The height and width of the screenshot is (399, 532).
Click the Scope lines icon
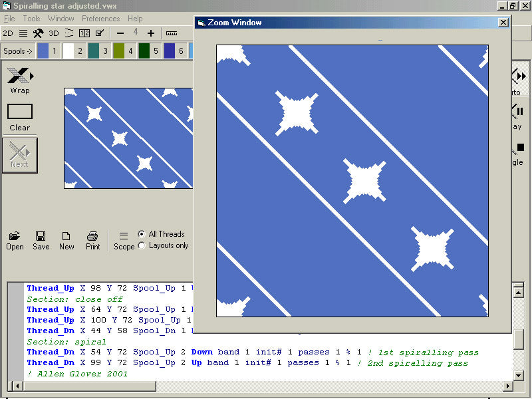click(x=124, y=236)
